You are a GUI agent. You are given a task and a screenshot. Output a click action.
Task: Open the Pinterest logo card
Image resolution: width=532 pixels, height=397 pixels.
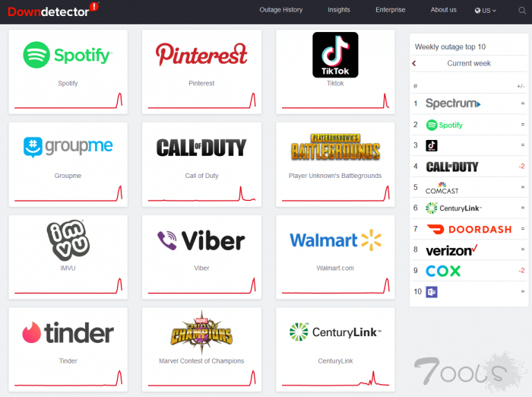(x=201, y=71)
